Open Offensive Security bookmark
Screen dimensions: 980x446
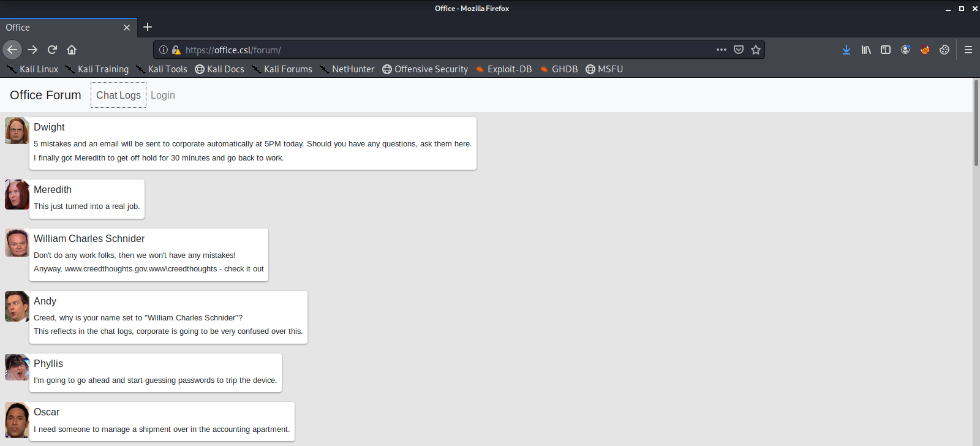click(x=425, y=69)
